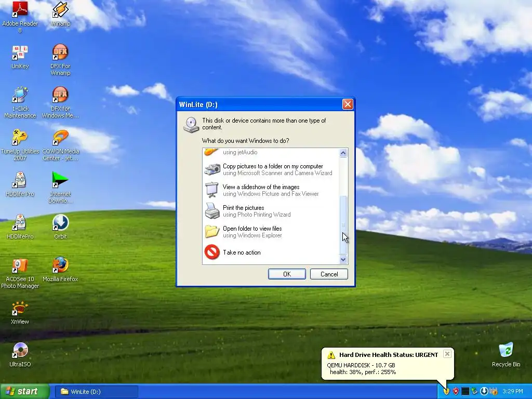
Task: Select the Winamp desktop icon
Action: coord(60,14)
